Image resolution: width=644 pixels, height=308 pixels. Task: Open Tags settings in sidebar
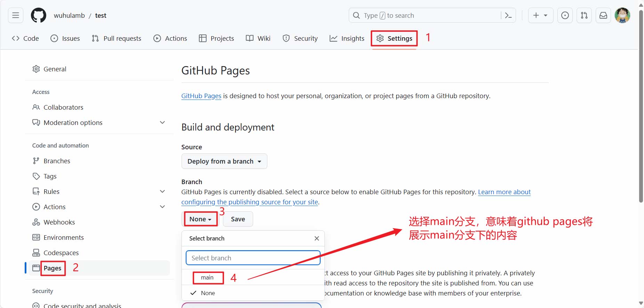(99, 176)
